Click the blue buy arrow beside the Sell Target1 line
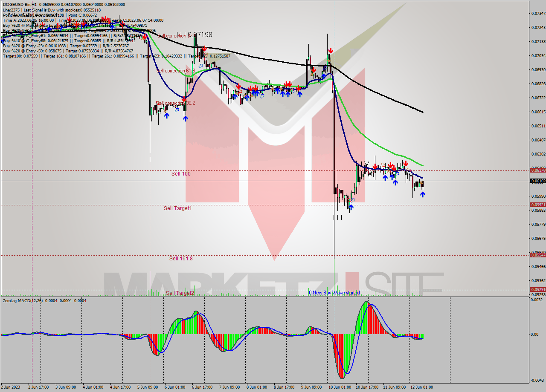This screenshot has height=392, width=546. click(351, 207)
